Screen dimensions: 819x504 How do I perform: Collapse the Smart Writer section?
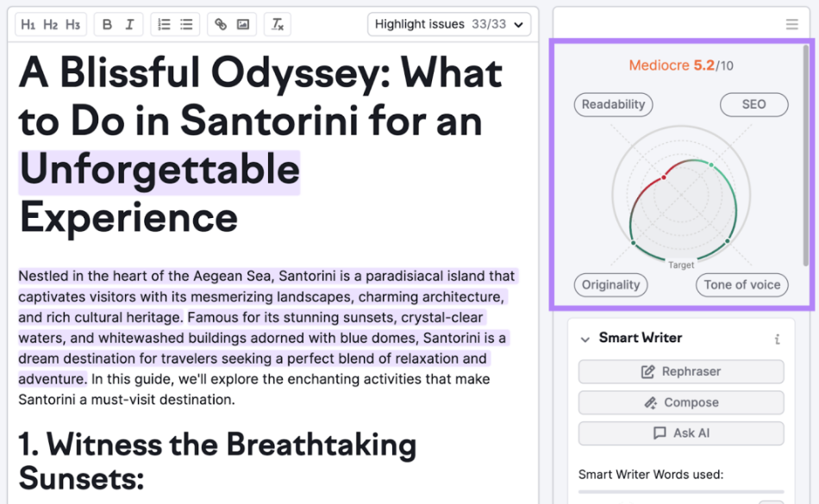[585, 339]
